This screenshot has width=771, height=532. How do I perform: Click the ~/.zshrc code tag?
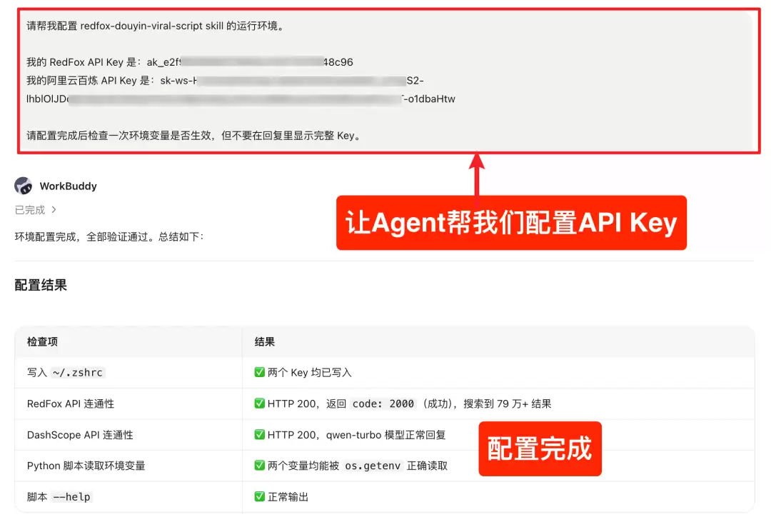[78, 373]
